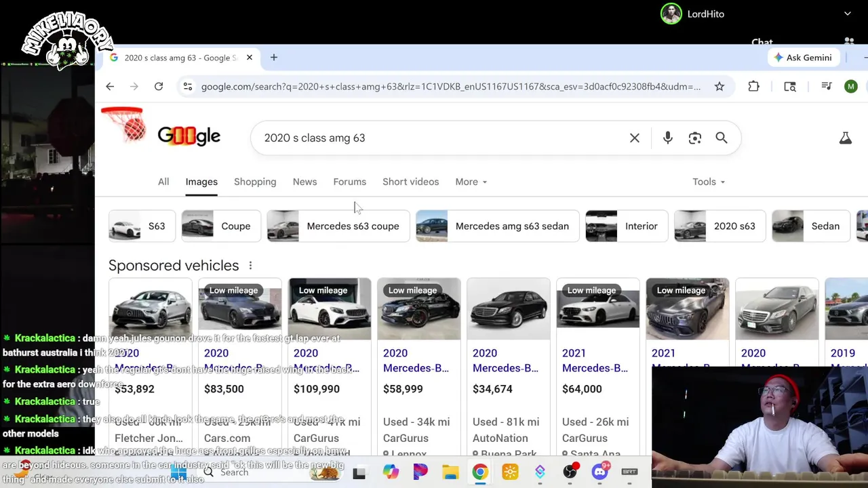Open Sponsored vehicles three-dot menu

[250, 266]
